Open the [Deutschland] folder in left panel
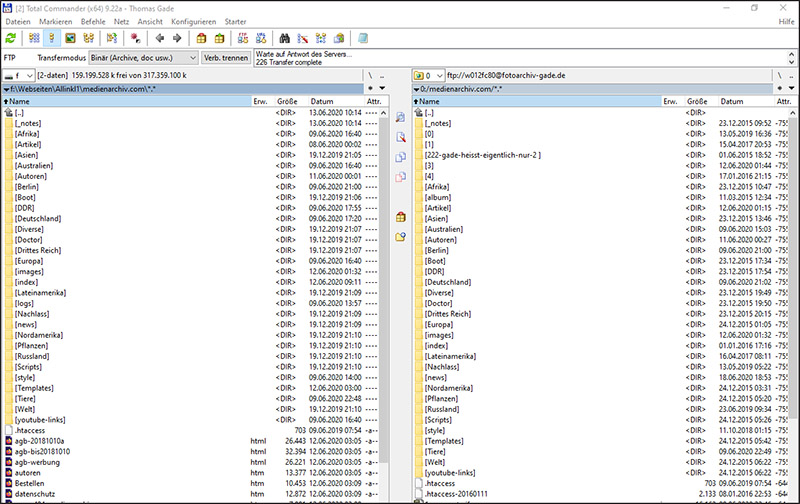The width and height of the screenshot is (800, 504). tap(38, 217)
